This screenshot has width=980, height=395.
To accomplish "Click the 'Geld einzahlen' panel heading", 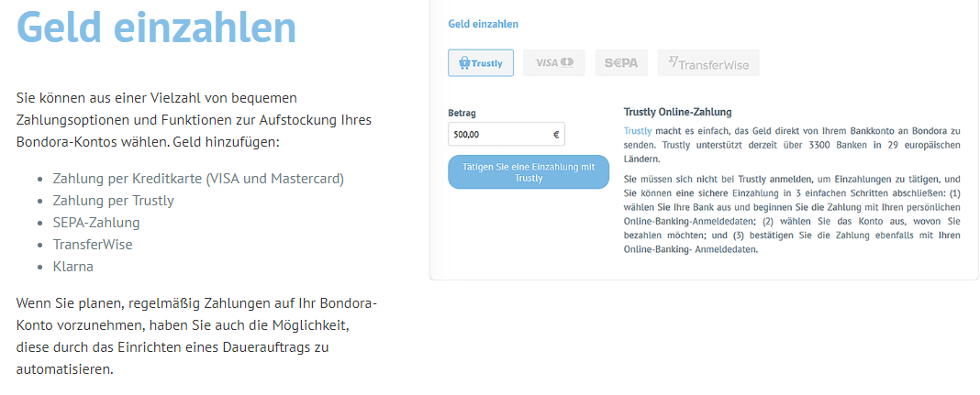I will coord(484,25).
